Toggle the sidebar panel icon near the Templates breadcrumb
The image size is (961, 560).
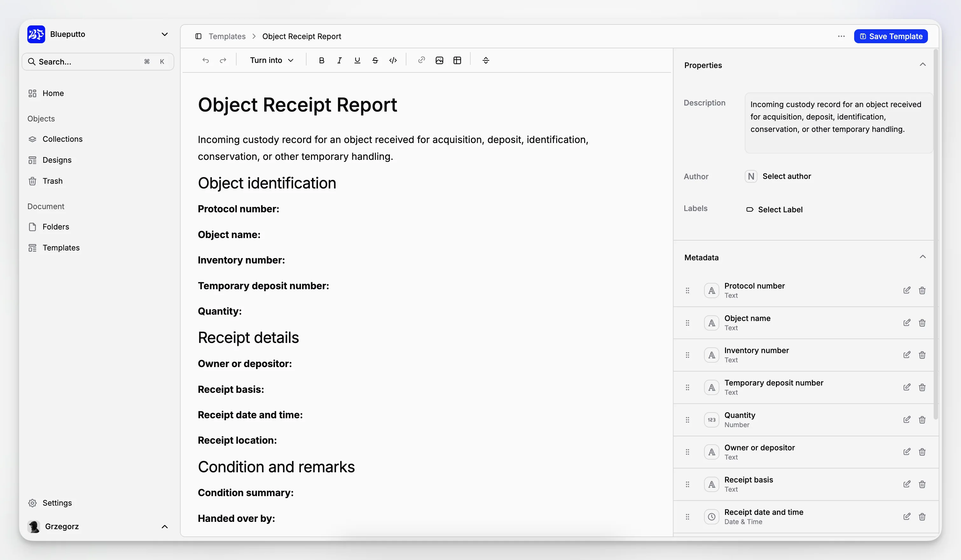[198, 36]
